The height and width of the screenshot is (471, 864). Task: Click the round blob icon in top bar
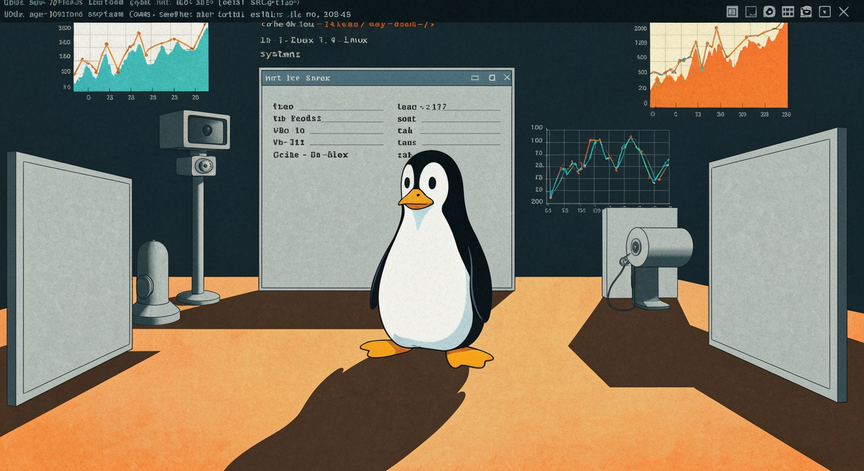[769, 12]
